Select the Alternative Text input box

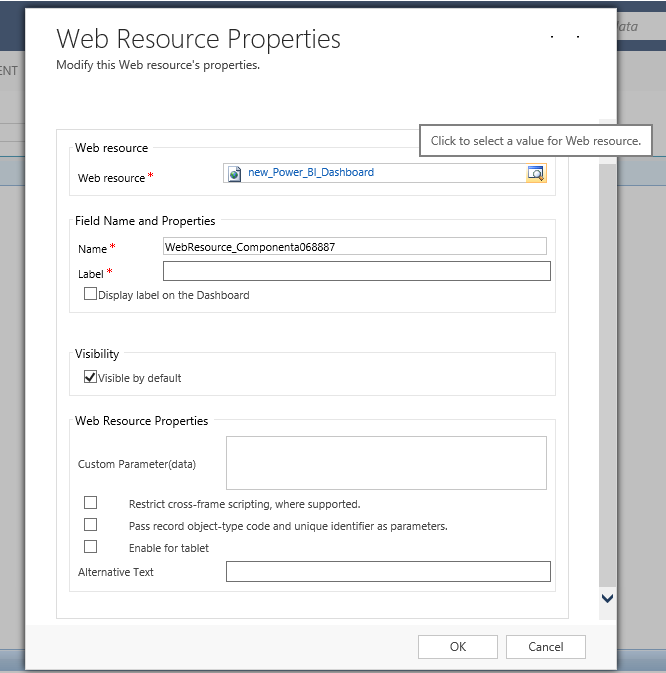(x=388, y=571)
